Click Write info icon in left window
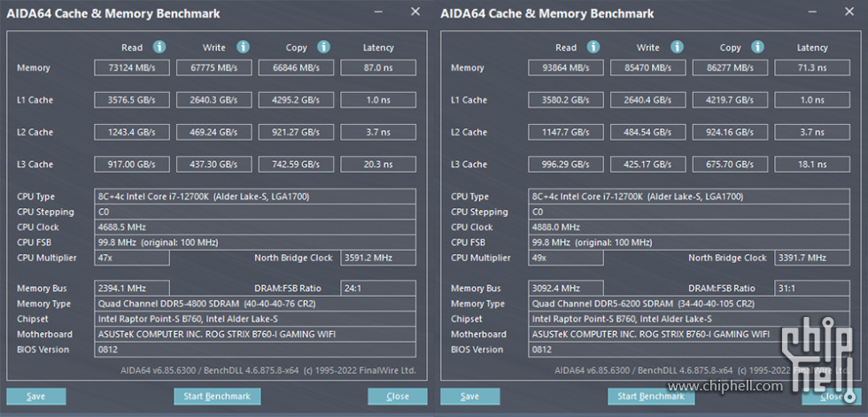 point(243,47)
